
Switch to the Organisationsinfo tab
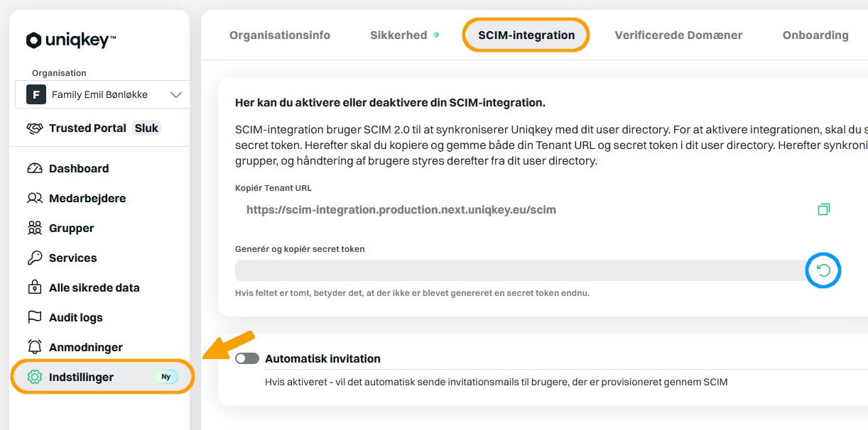click(x=280, y=35)
